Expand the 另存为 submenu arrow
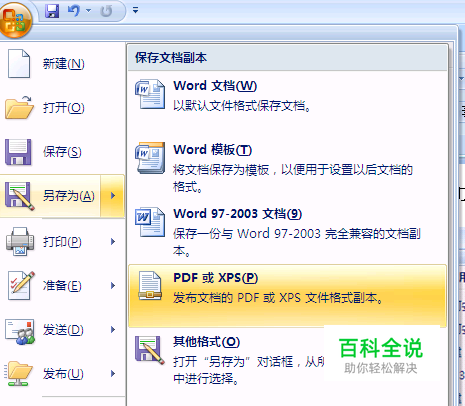465x406 pixels. point(113,196)
